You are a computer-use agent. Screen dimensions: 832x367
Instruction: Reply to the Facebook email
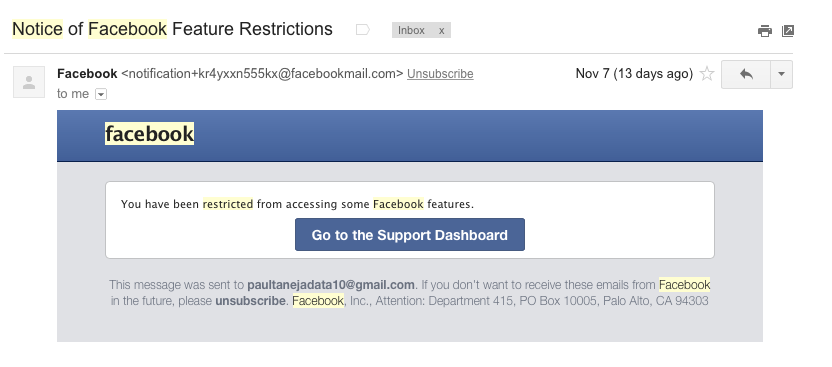click(746, 74)
